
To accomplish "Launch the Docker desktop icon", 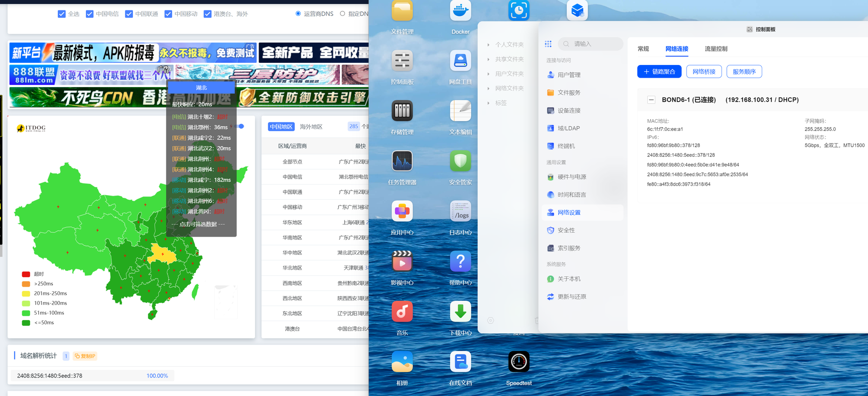I will point(460,11).
